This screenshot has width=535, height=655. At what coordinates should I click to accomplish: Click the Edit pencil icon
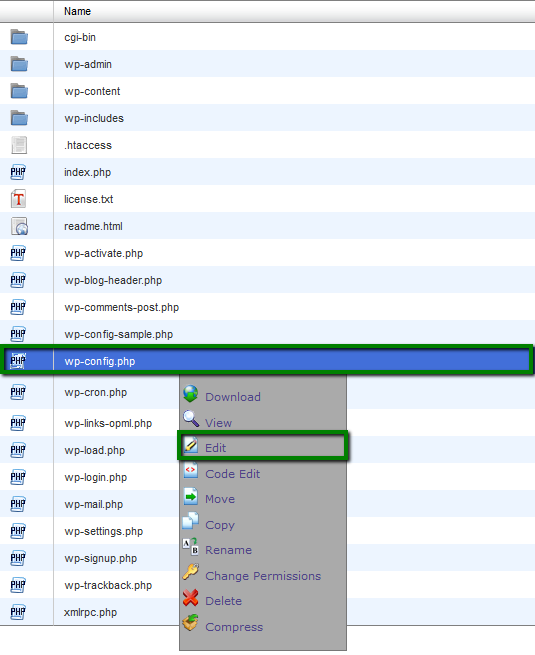click(x=191, y=445)
